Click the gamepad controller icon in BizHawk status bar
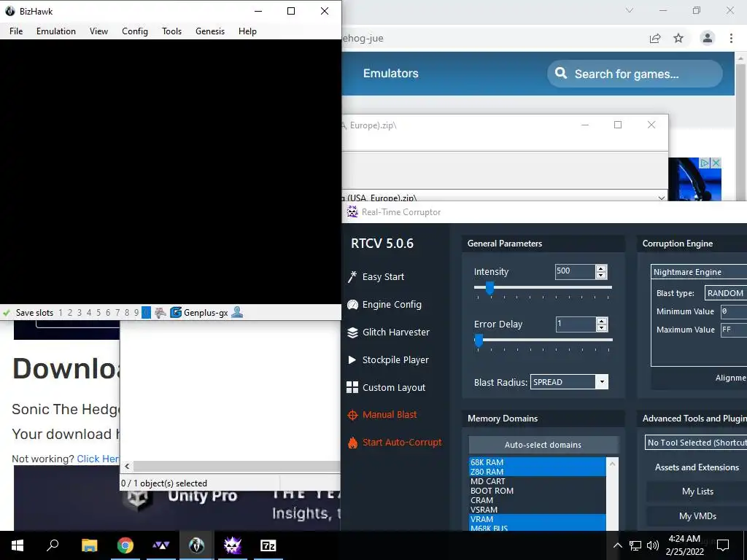The height and width of the screenshot is (560, 747). pyautogui.click(x=160, y=313)
